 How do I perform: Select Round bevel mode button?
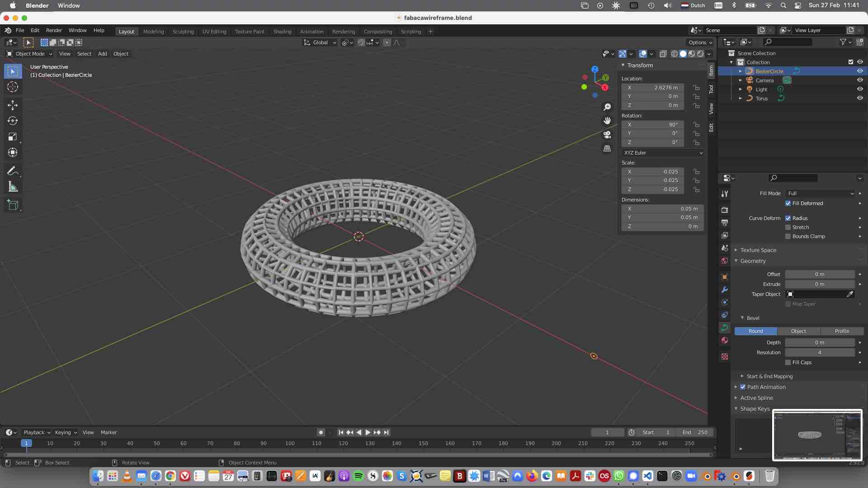click(x=755, y=331)
